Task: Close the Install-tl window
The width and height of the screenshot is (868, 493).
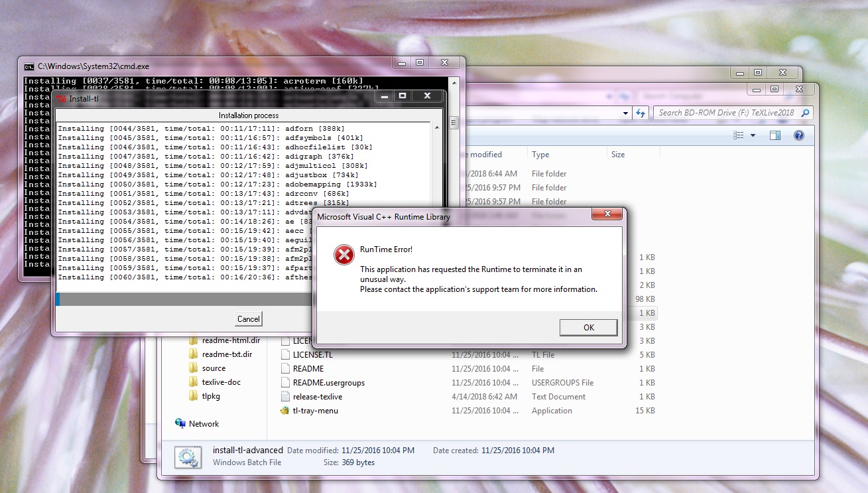Action: click(428, 96)
